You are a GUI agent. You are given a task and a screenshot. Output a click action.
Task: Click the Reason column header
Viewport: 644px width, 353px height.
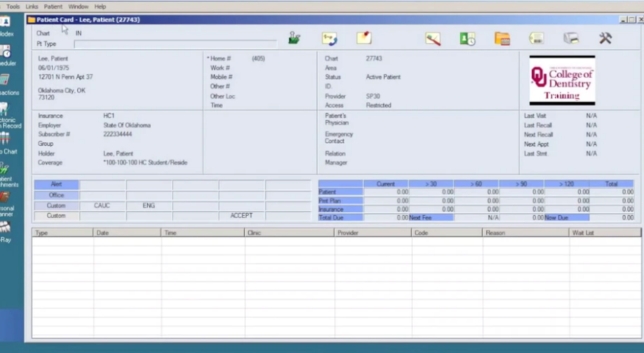(x=526, y=232)
